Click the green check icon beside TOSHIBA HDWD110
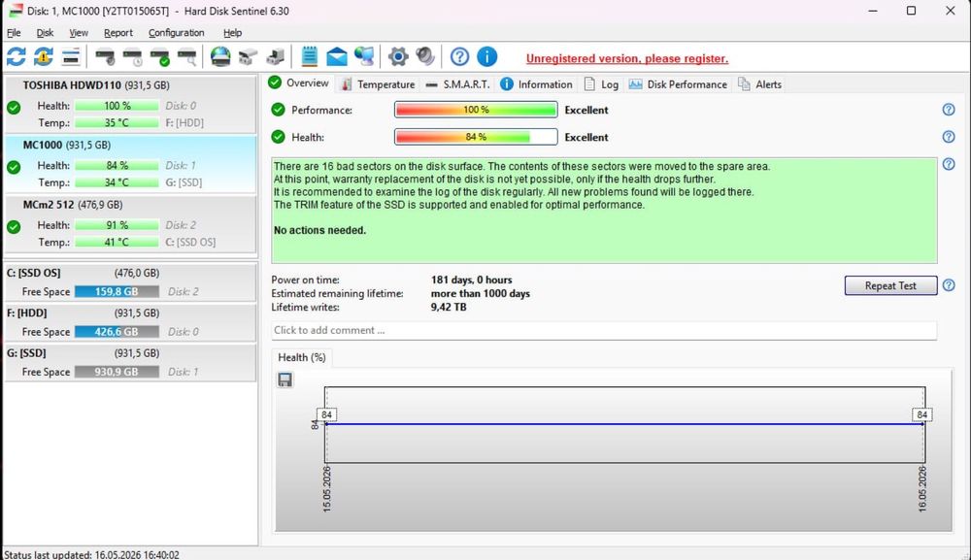971x560 pixels. (14, 108)
